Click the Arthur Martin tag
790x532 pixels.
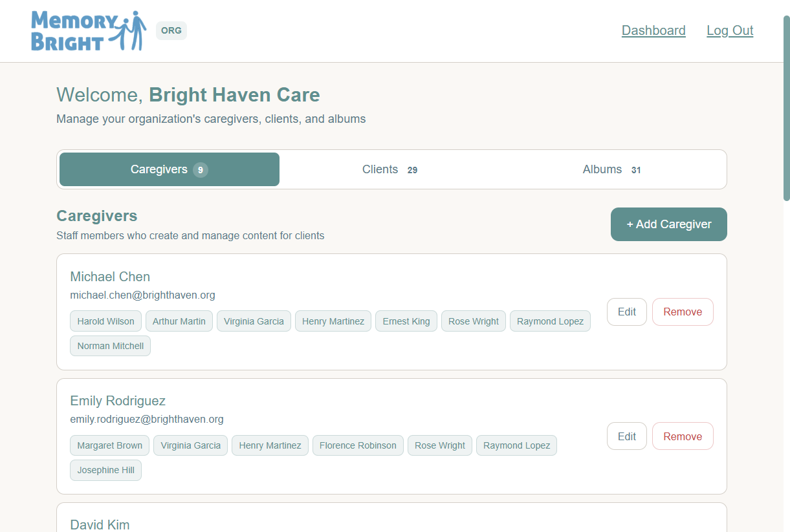click(179, 321)
